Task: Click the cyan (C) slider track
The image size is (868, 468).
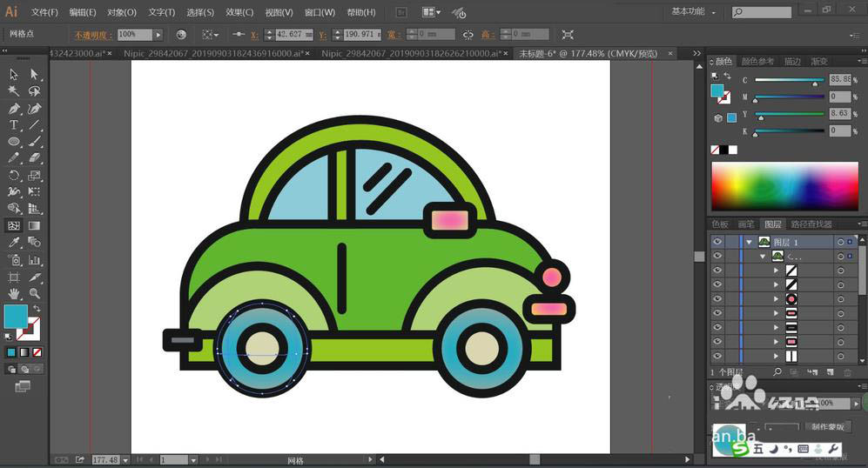Action: 788,79
